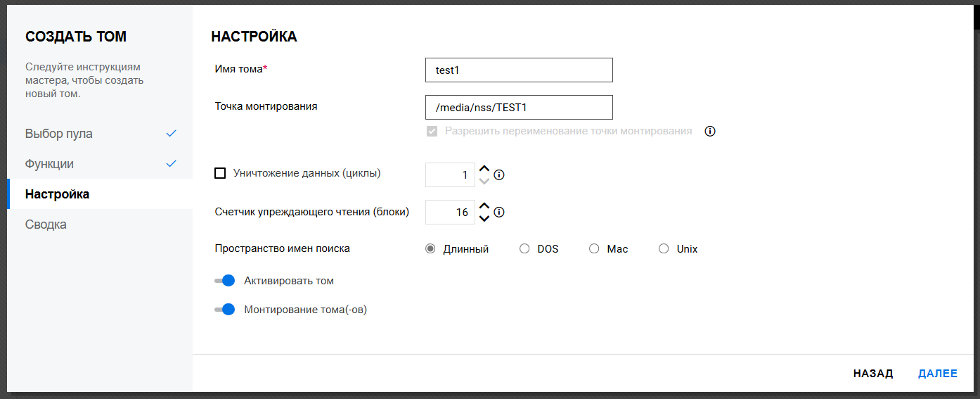This screenshot has height=399, width=980.
Task: Enable the Уничтожение данных checkbox
Action: click(x=220, y=173)
